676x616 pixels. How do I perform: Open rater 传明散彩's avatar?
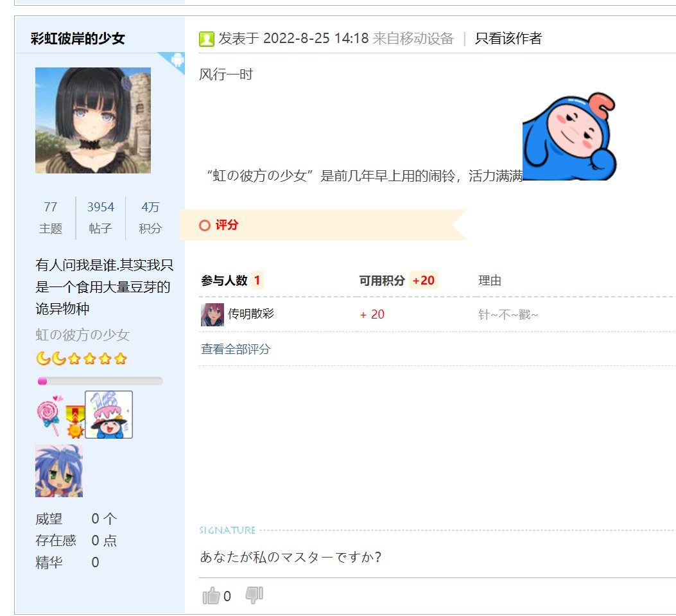pyautogui.click(x=212, y=315)
